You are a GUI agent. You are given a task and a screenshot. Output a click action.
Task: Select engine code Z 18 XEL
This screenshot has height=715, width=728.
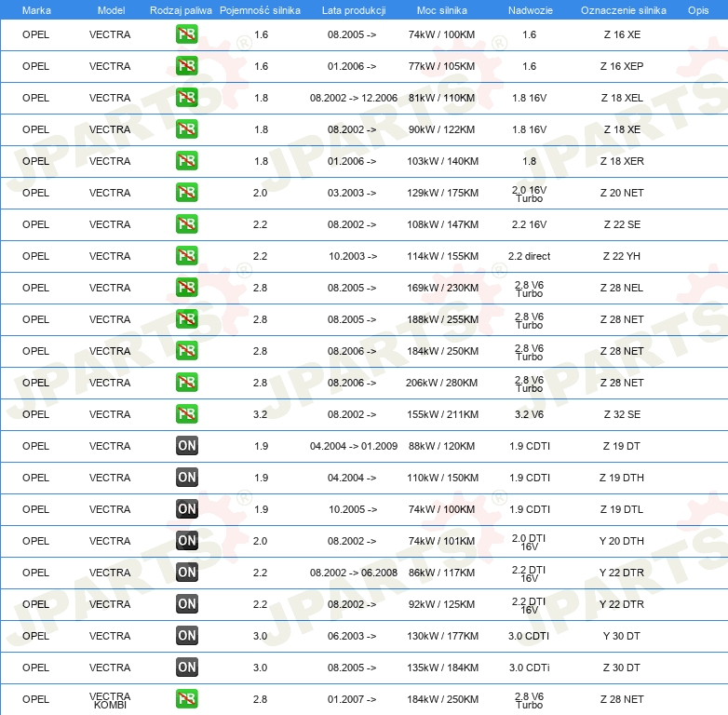(622, 98)
